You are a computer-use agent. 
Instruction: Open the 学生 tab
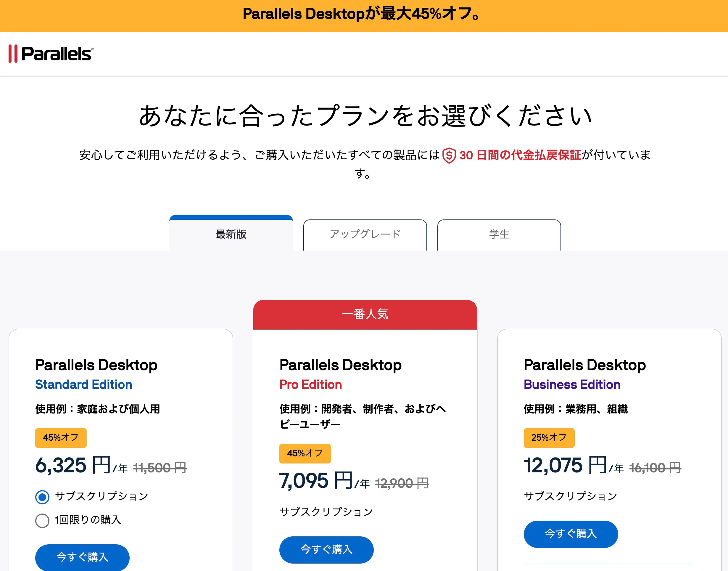coord(499,234)
